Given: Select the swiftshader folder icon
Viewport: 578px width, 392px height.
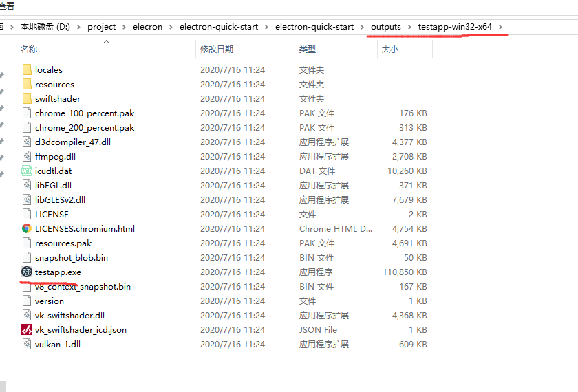Looking at the screenshot, I should pos(27,98).
